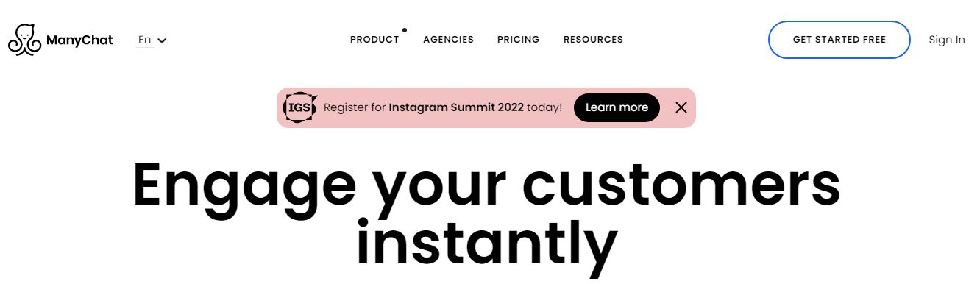Open the PRODUCT menu
980x284 pixels.
click(x=374, y=40)
